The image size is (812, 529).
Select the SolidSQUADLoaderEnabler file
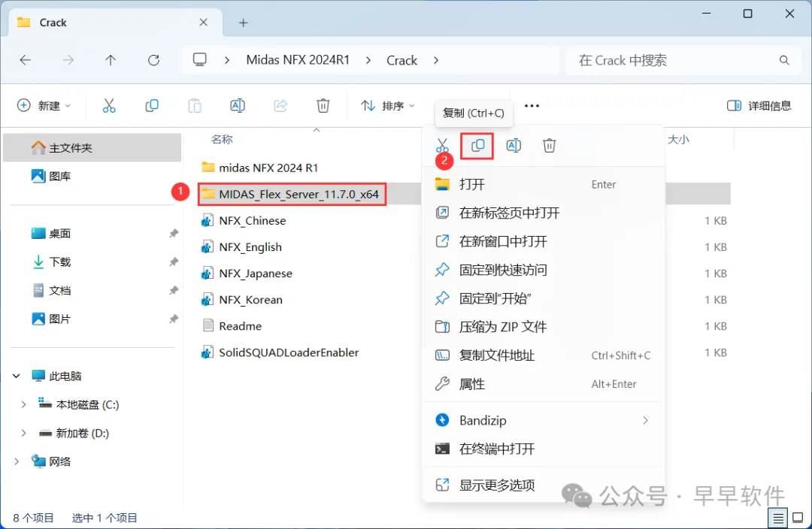tap(280, 352)
